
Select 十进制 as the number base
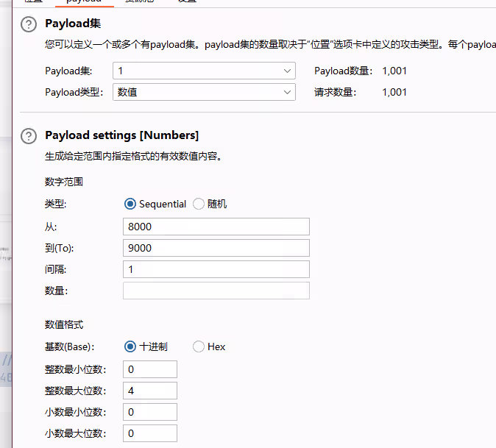coord(131,346)
